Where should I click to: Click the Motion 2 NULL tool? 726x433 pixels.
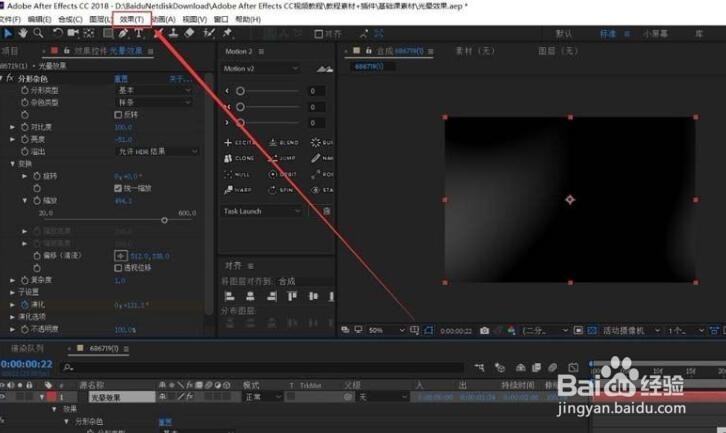coord(237,175)
